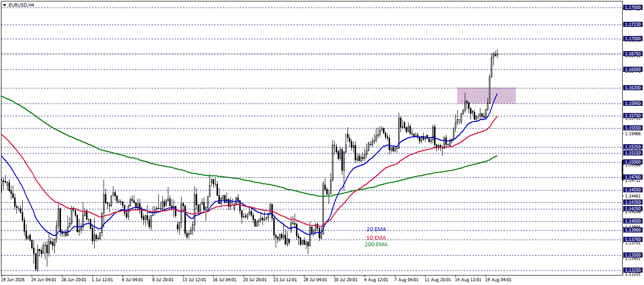Screen dimensions: 644x285
Task: Click the 23 Jul 12:01 time label
Action: [x=286, y=280]
